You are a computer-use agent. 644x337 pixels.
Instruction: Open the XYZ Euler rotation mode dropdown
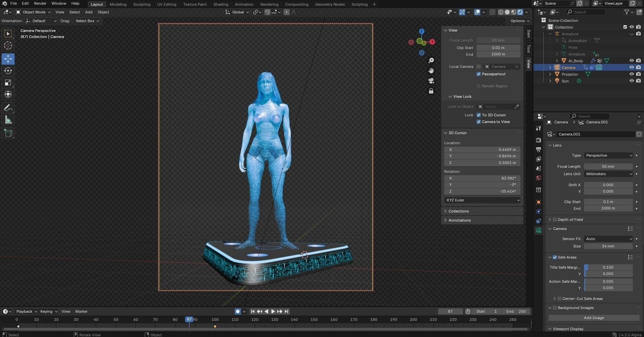[482, 200]
